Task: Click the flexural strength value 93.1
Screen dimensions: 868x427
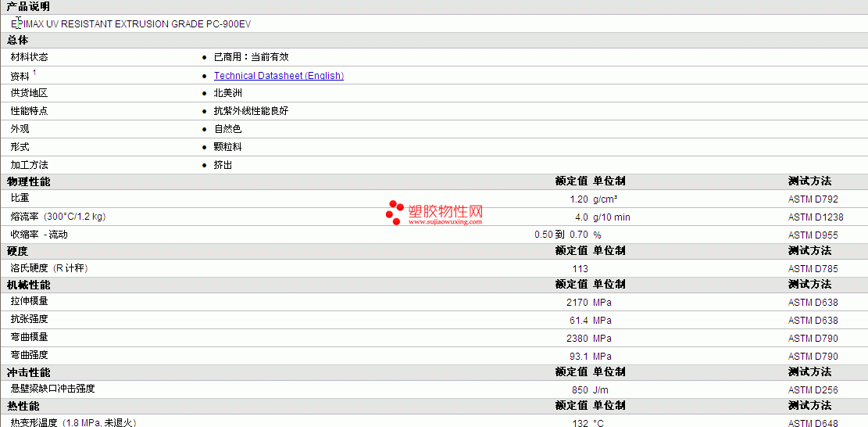Action: click(x=579, y=356)
